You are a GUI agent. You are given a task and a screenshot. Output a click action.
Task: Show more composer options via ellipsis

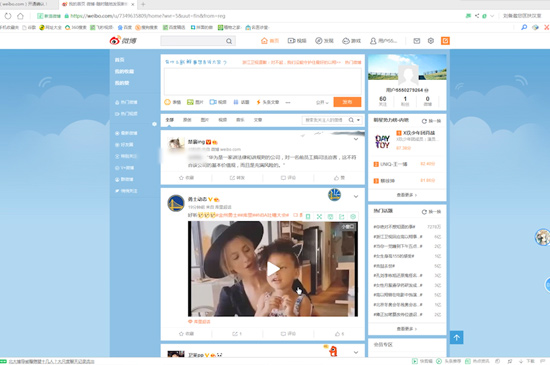(288, 102)
